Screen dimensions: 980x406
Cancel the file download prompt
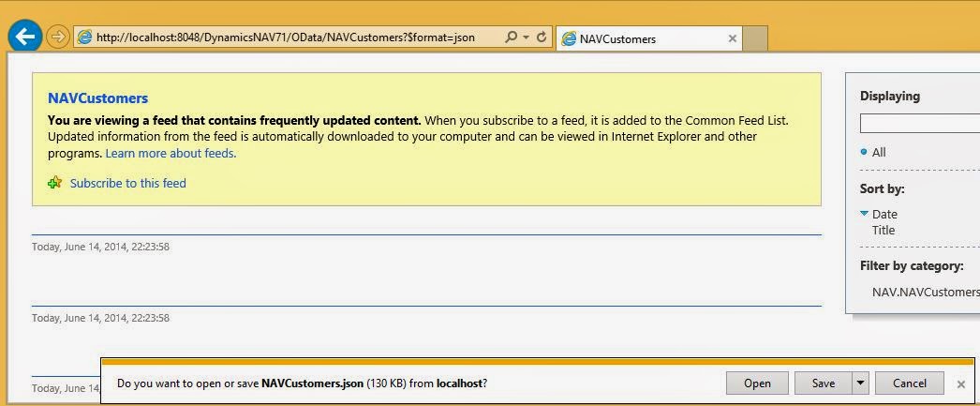[909, 383]
